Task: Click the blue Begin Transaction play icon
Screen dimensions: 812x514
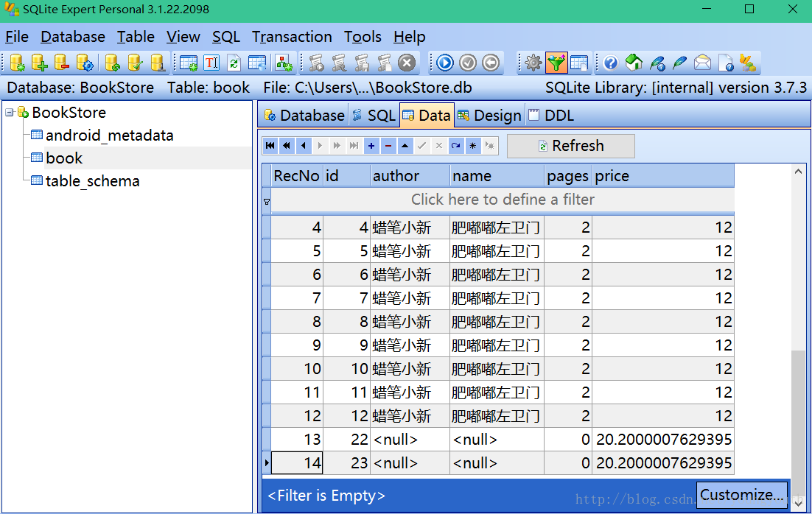Action: tap(445, 63)
